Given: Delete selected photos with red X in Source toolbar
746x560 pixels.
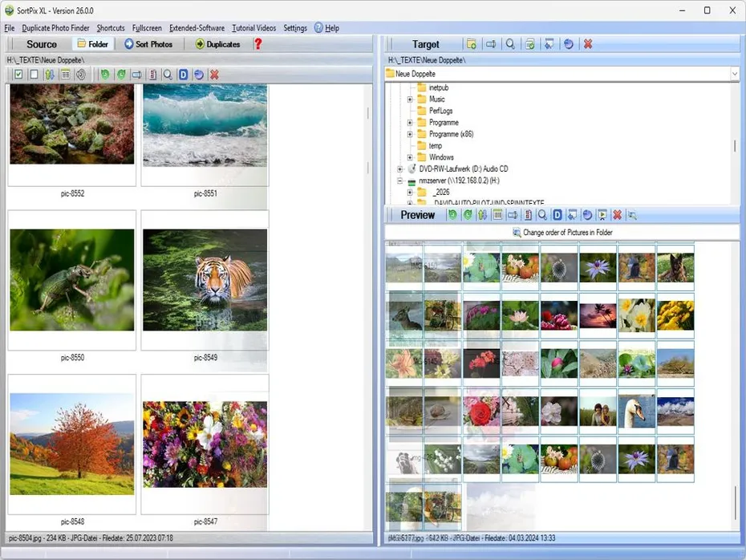Looking at the screenshot, I should click(213, 74).
